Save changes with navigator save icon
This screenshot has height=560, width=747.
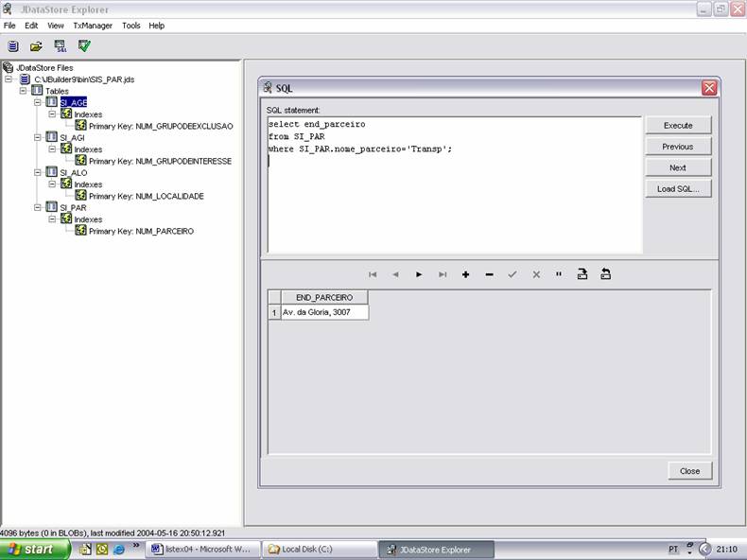coord(582,274)
